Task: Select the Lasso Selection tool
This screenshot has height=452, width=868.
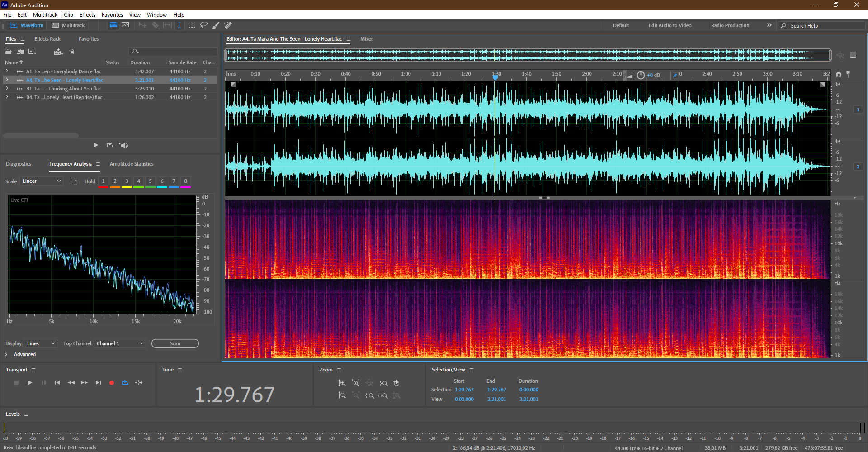Action: (x=204, y=25)
